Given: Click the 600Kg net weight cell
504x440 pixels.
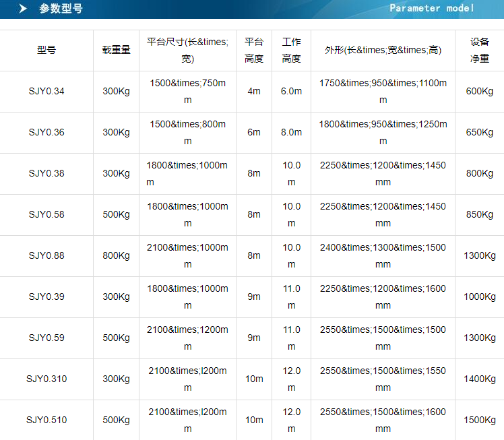Looking at the screenshot, I should (480, 91).
